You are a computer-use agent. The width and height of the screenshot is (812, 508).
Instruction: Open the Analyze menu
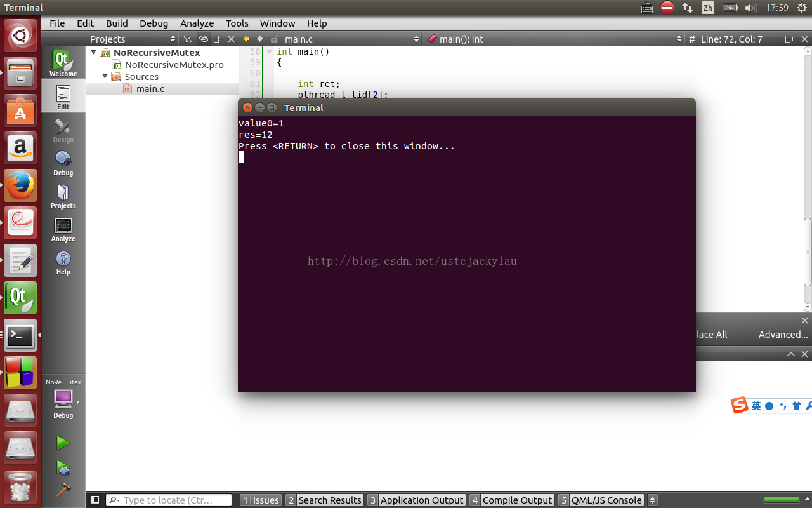(197, 23)
